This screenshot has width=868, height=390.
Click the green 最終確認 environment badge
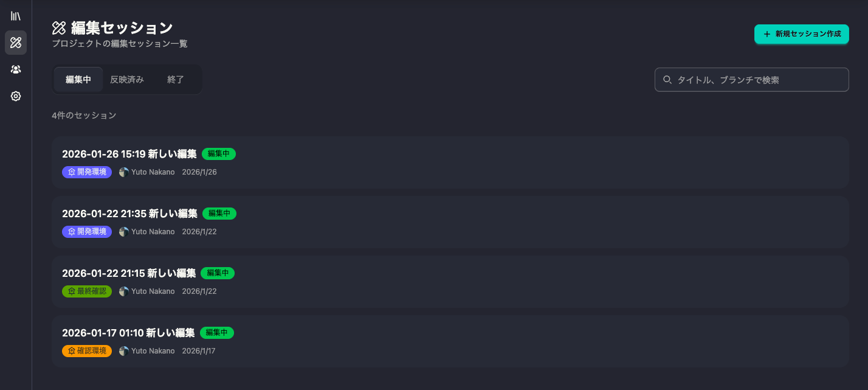coord(87,291)
